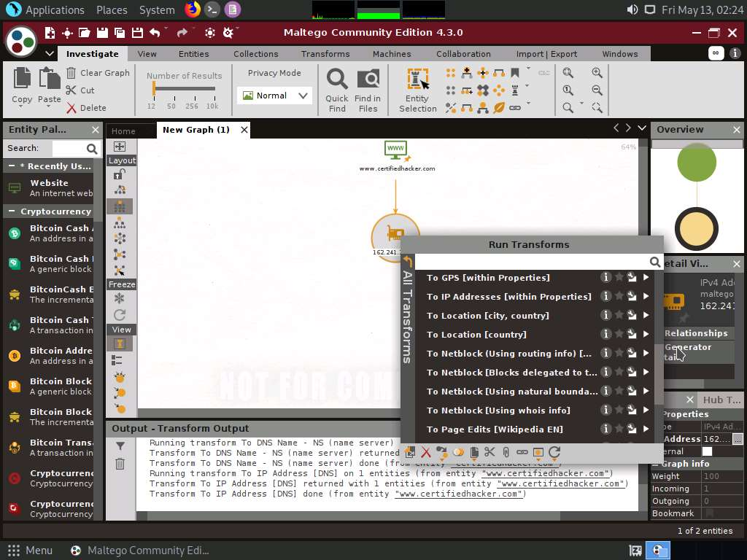Click the Paste icon in ribbon
Image resolution: width=747 pixels, height=560 pixels.
(x=49, y=77)
